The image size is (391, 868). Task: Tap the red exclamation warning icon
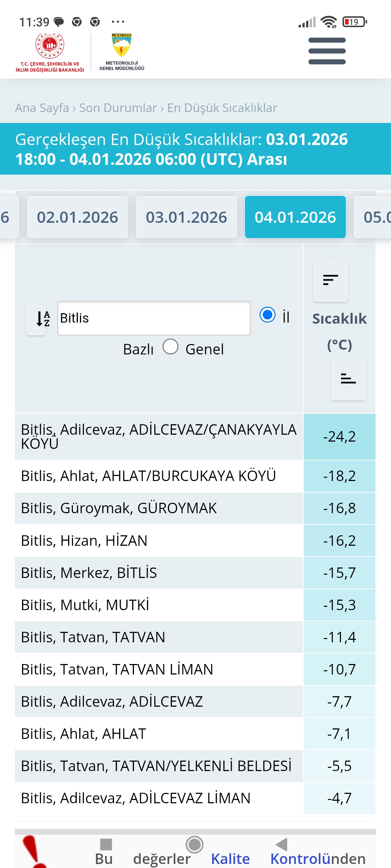point(34,852)
